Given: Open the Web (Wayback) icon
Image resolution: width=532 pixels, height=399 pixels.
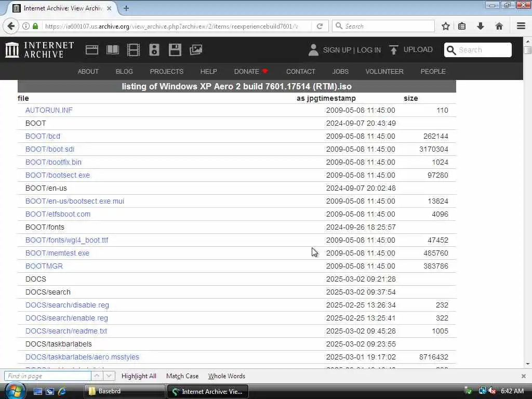Looking at the screenshot, I should tap(91, 50).
